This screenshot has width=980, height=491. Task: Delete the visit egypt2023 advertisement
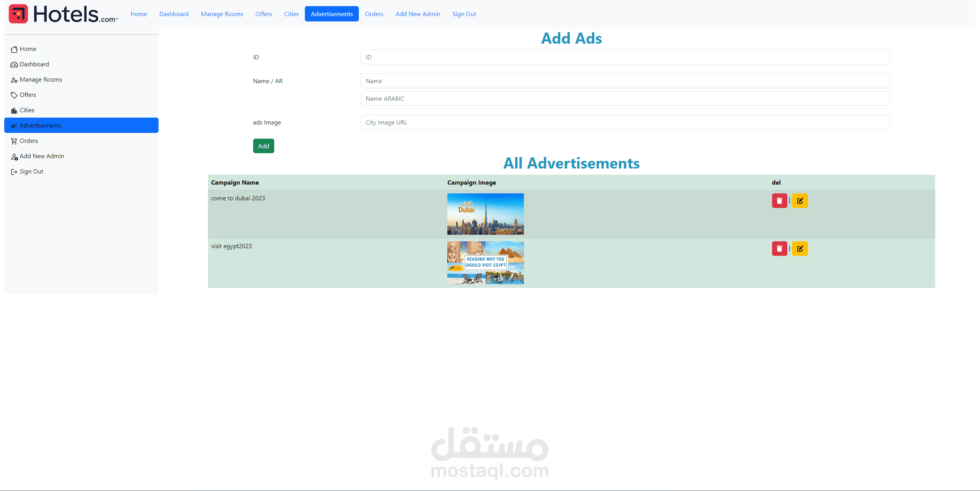coord(779,249)
